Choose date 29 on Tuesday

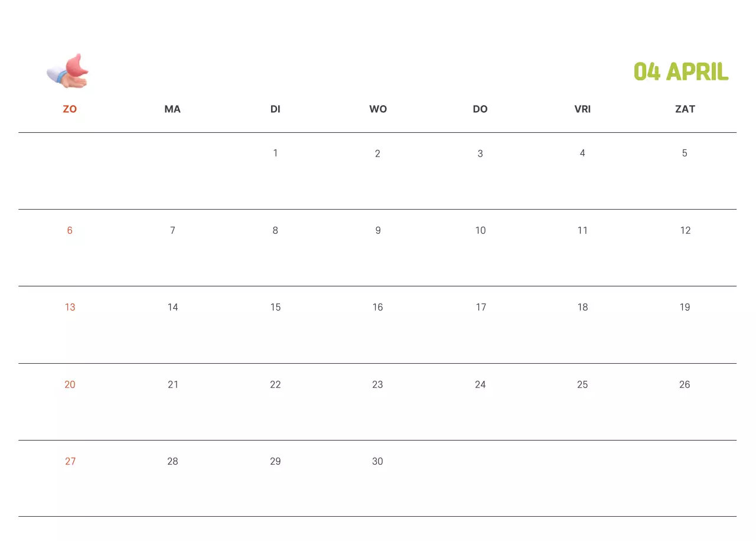pos(275,461)
